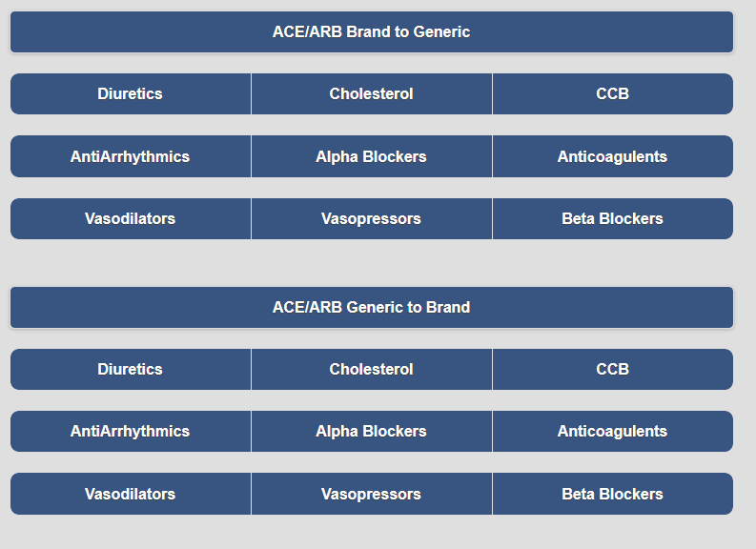
Task: Select Alpha Blockers under Generic to Brand
Action: 371,432
